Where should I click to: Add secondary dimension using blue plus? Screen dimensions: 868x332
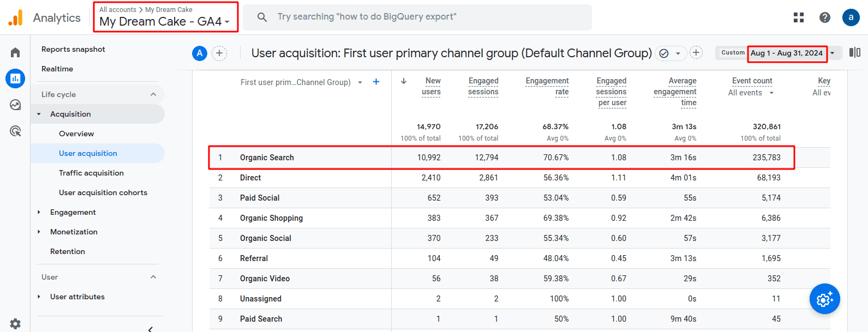pyautogui.click(x=376, y=82)
